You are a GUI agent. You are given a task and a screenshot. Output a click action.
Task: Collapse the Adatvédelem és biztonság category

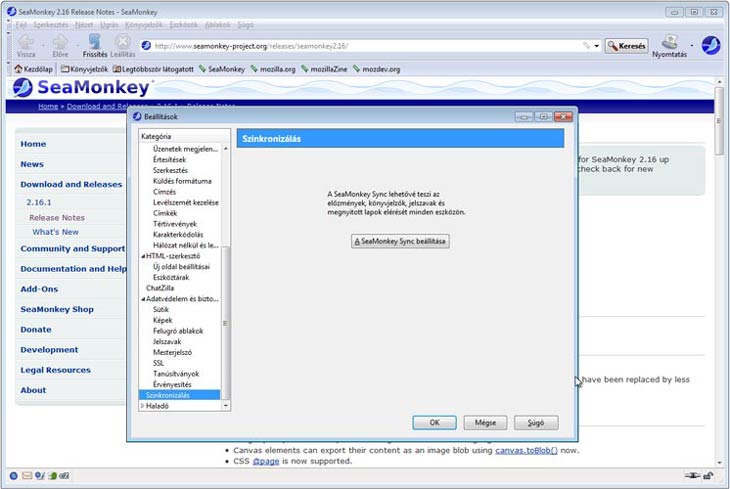[143, 298]
